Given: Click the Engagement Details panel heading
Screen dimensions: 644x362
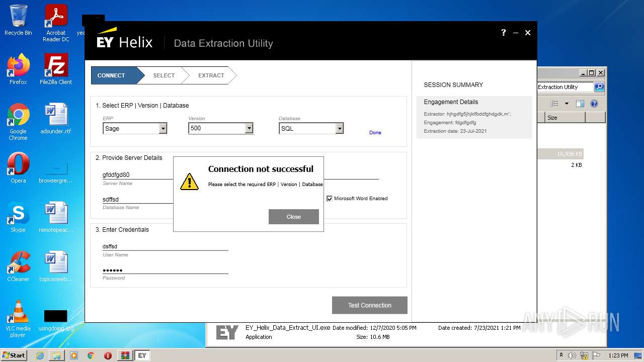Looking at the screenshot, I should click(451, 102).
